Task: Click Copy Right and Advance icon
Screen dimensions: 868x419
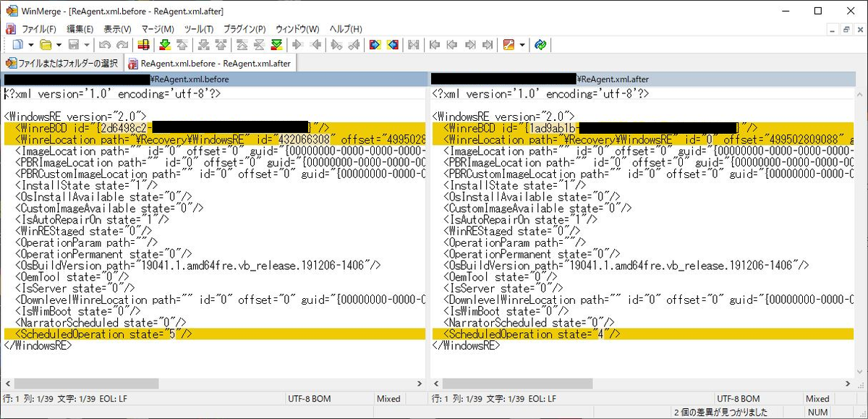Action: pos(336,45)
